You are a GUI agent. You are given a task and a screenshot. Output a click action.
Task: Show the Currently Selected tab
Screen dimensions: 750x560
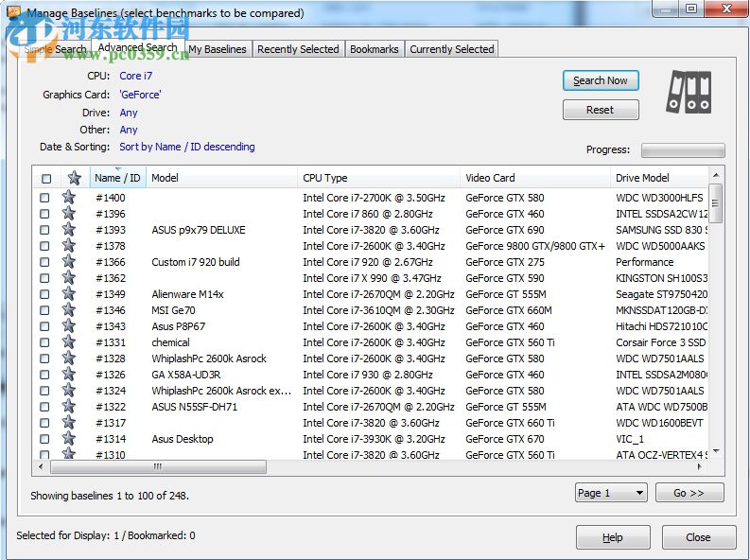(x=451, y=49)
